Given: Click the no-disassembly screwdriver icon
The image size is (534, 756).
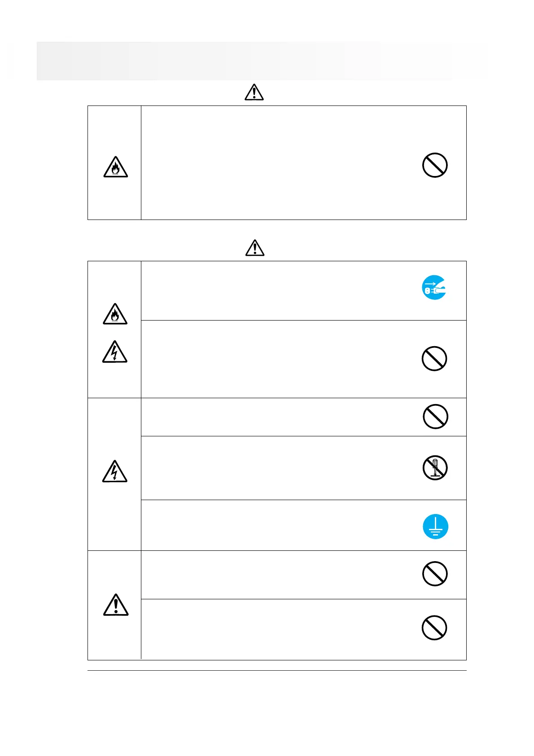Looking at the screenshot, I should click(x=435, y=468).
